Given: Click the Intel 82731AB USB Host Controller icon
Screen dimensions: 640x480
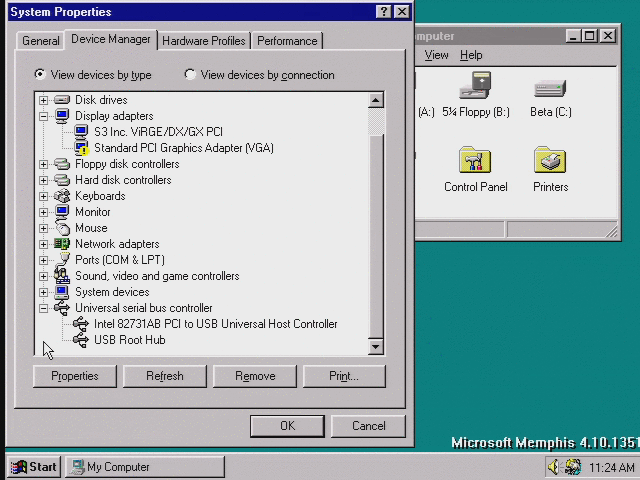Looking at the screenshot, I should (x=81, y=324).
